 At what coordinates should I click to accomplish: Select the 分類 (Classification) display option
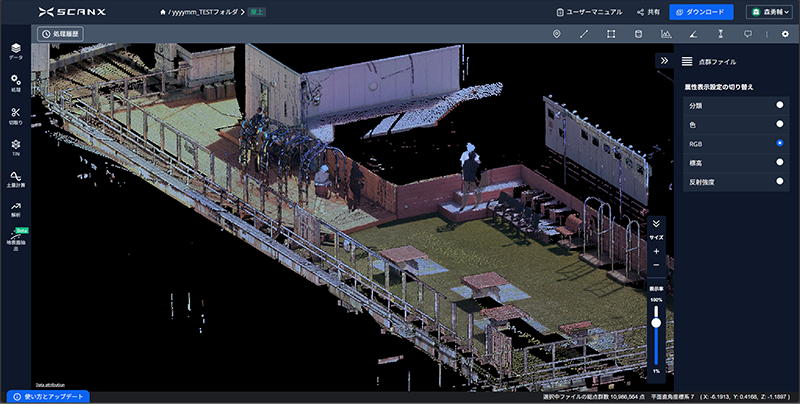point(779,104)
